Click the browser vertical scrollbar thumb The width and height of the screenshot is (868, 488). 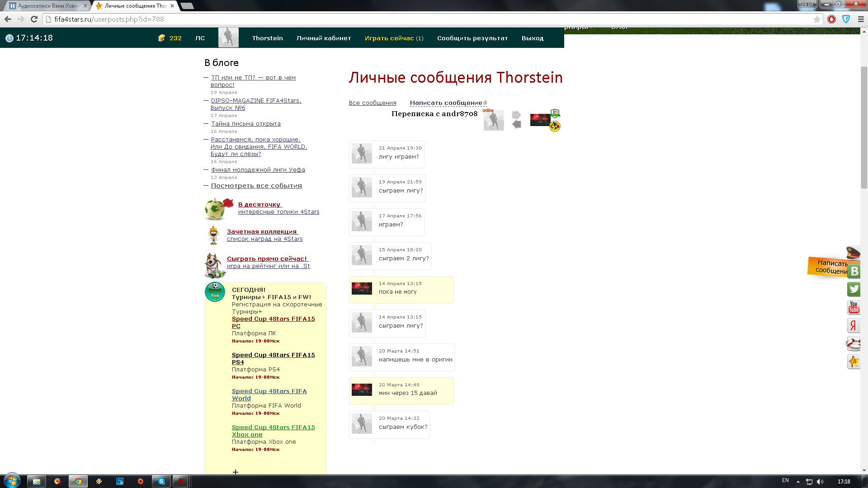coord(864,127)
